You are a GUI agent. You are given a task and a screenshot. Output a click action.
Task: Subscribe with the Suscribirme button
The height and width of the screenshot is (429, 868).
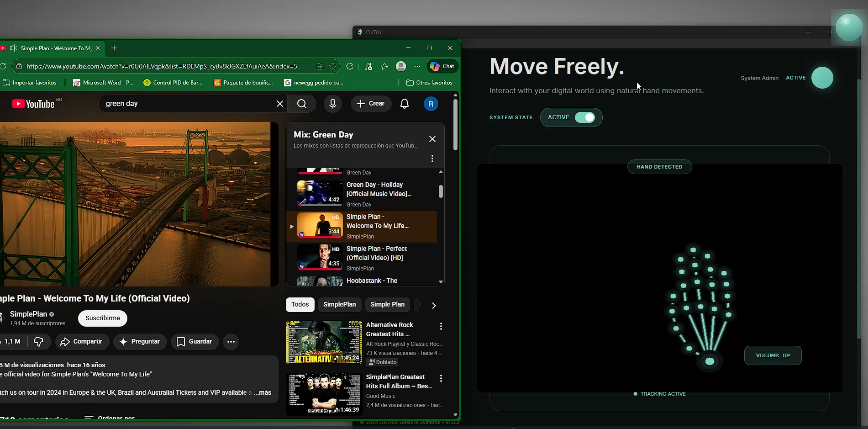click(103, 318)
